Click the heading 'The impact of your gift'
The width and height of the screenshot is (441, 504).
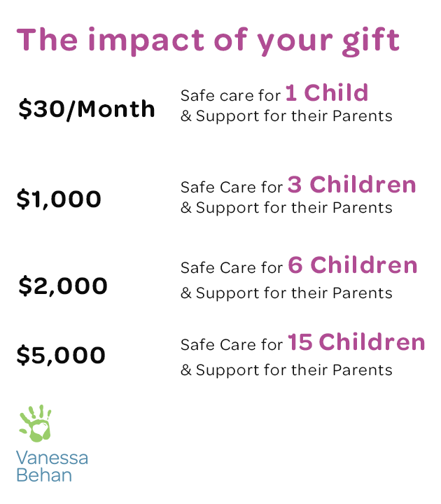[x=209, y=41]
